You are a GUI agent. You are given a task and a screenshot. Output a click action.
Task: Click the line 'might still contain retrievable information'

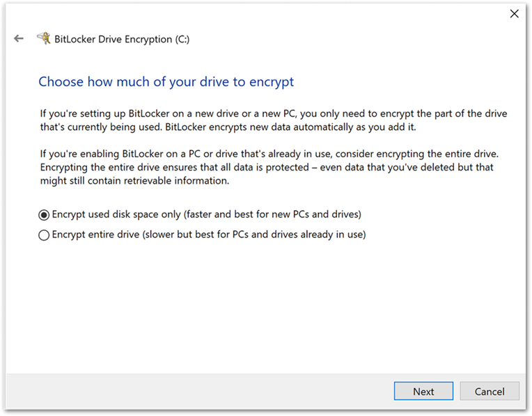pyautogui.click(x=134, y=181)
